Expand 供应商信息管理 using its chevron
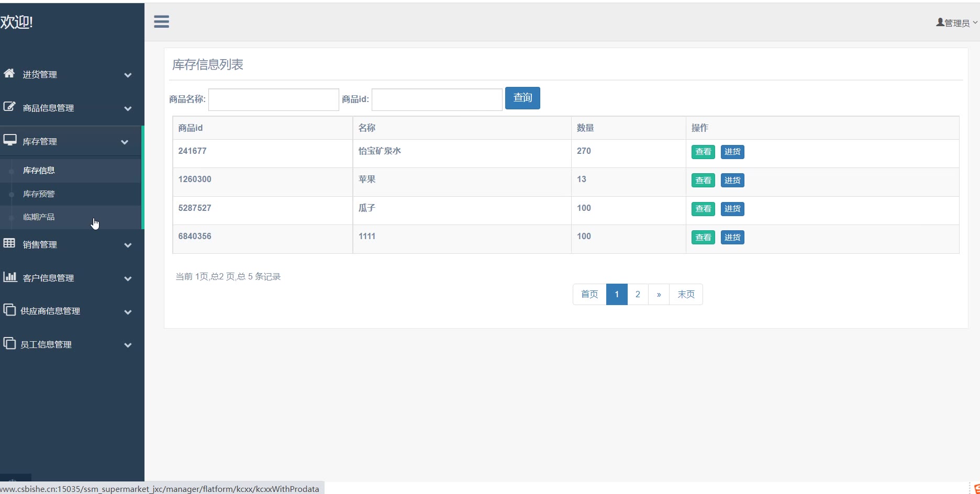This screenshot has width=980, height=494. coord(128,312)
